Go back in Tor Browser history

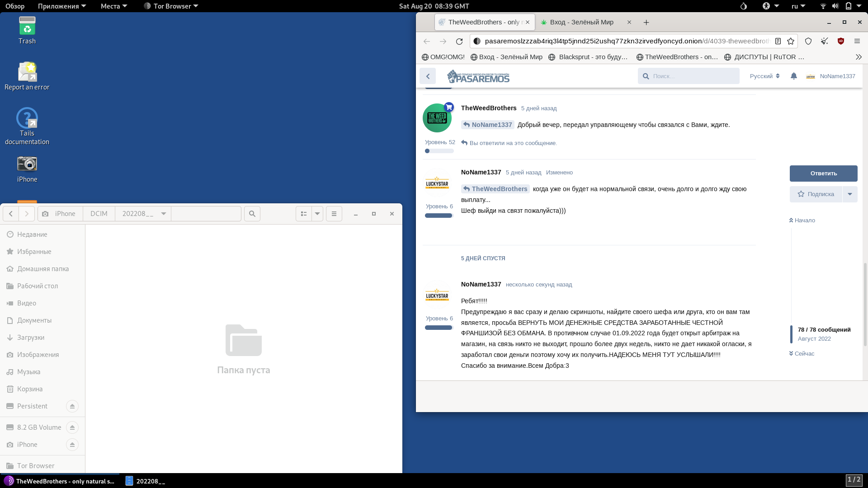[x=427, y=41]
